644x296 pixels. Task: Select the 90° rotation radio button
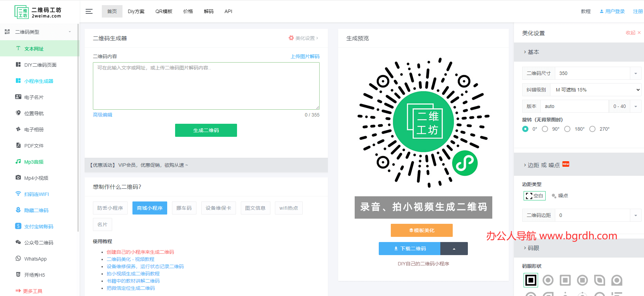click(x=545, y=129)
